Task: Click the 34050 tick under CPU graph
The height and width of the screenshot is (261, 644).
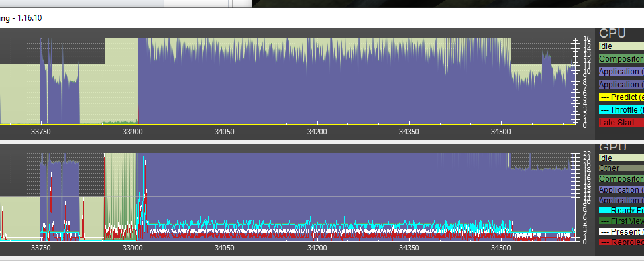Action: tap(225, 132)
